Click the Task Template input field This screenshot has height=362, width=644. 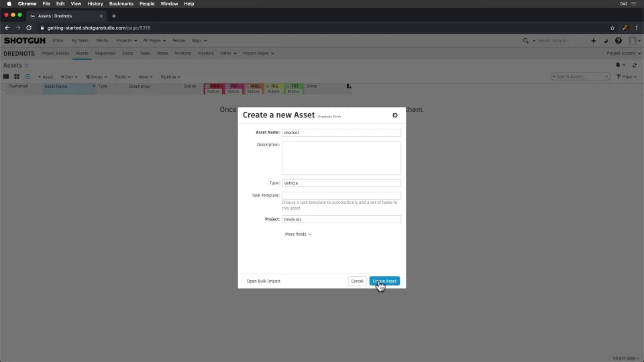tap(341, 195)
